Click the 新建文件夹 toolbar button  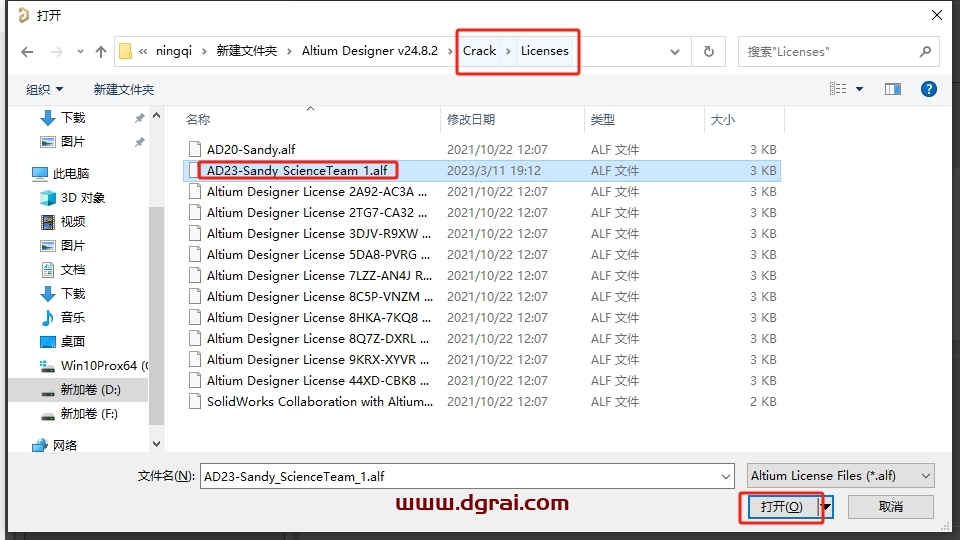point(124,89)
